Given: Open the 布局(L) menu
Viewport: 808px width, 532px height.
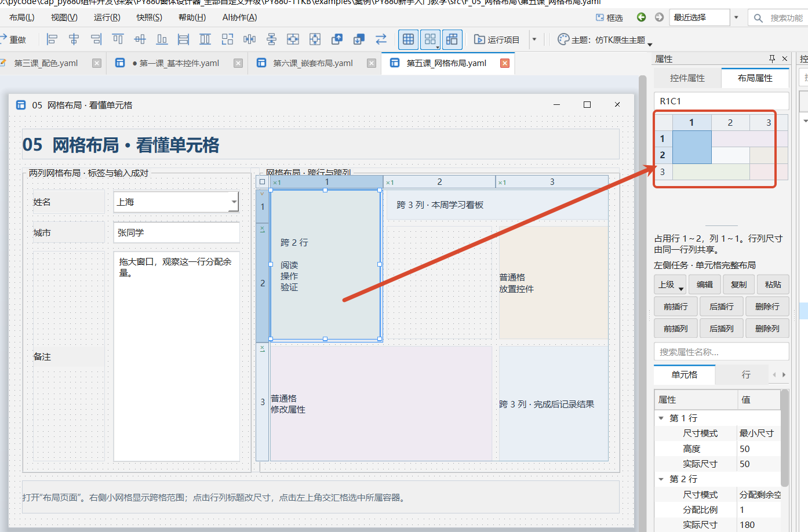Looking at the screenshot, I should [x=22, y=17].
